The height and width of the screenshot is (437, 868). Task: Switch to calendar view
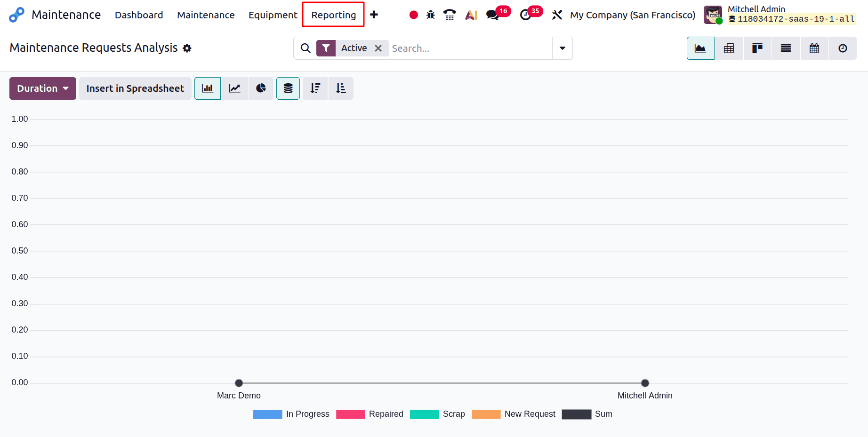[814, 48]
